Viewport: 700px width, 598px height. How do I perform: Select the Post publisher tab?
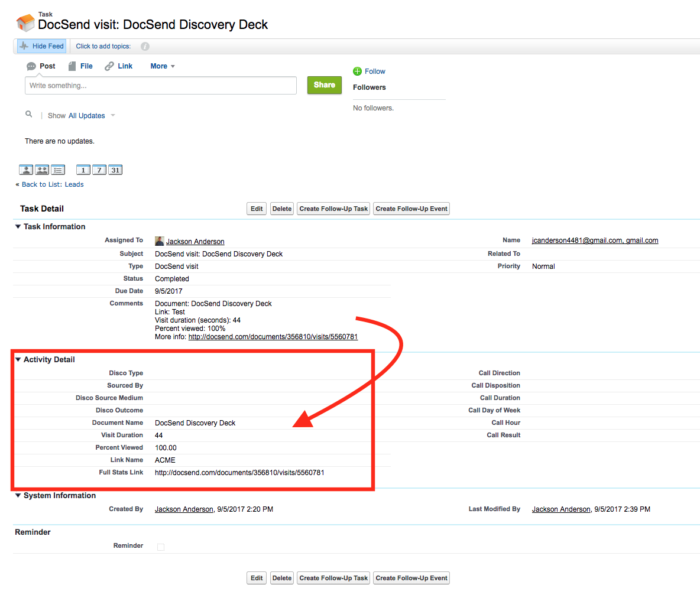pyautogui.click(x=41, y=67)
